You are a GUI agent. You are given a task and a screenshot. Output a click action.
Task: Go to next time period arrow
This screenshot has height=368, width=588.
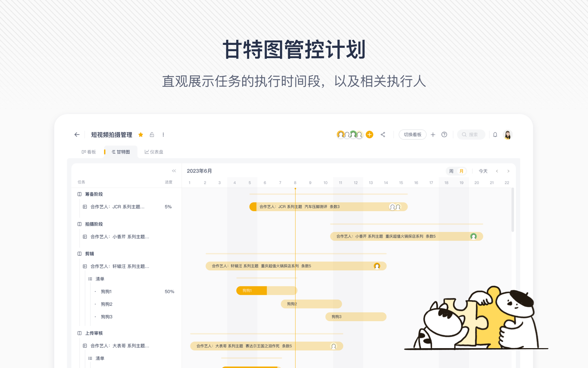[508, 171]
